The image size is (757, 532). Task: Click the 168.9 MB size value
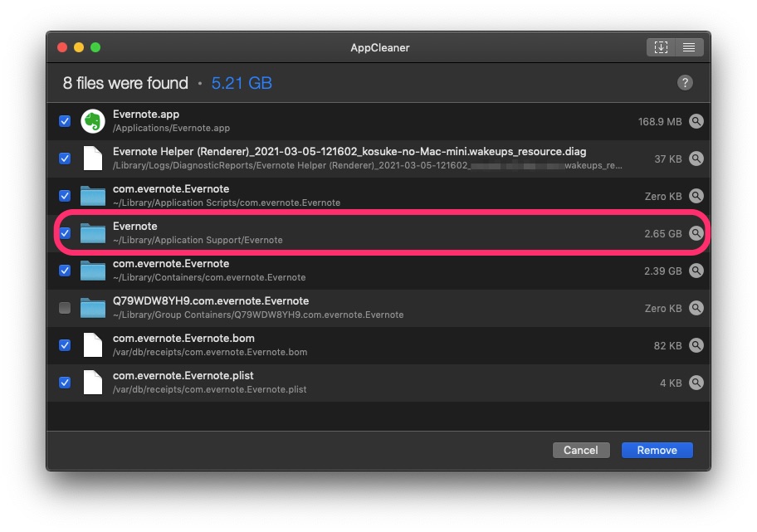tap(660, 122)
